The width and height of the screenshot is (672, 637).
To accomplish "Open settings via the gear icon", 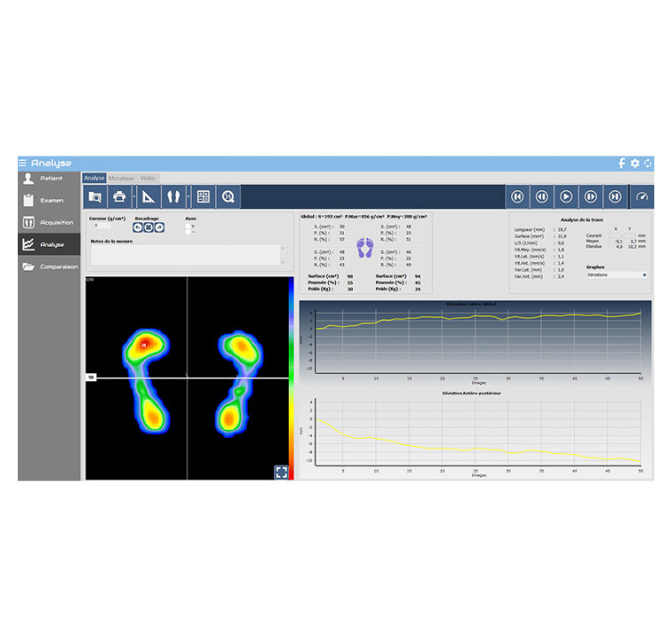I will (635, 163).
